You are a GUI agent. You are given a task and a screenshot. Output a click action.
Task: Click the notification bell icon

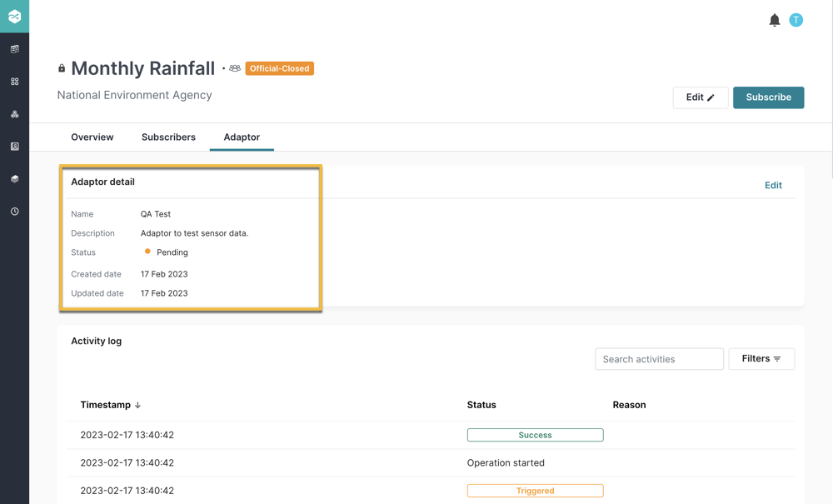click(x=774, y=20)
